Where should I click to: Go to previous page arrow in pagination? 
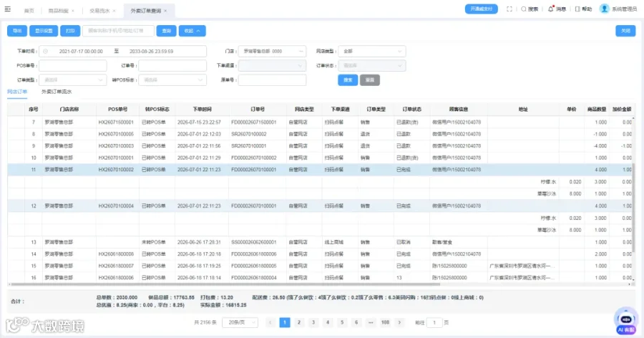pyautogui.click(x=270, y=322)
